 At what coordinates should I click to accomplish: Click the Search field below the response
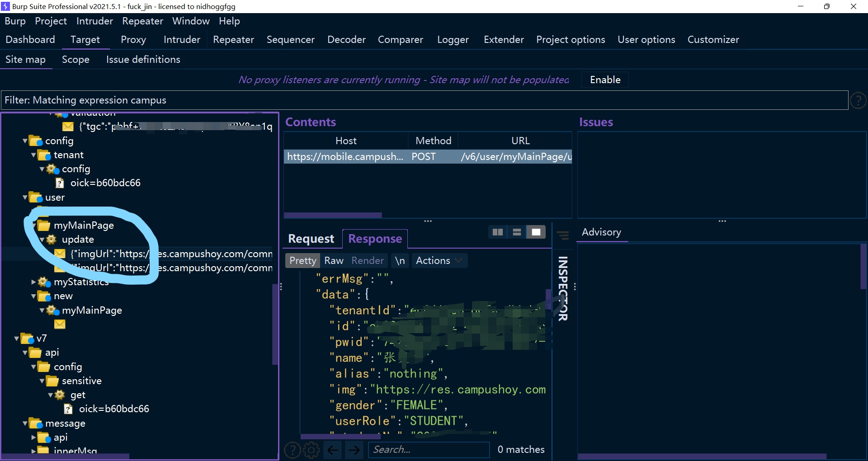click(429, 449)
